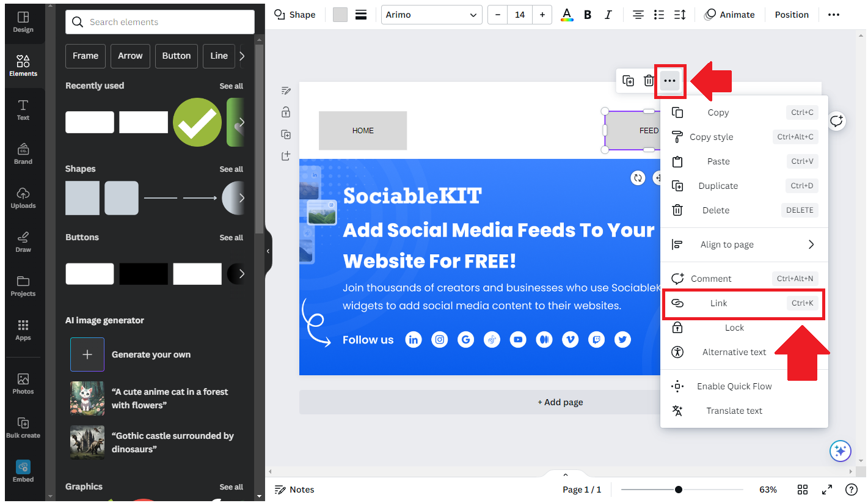
Task: Select the Line category chip
Action: [x=219, y=56]
